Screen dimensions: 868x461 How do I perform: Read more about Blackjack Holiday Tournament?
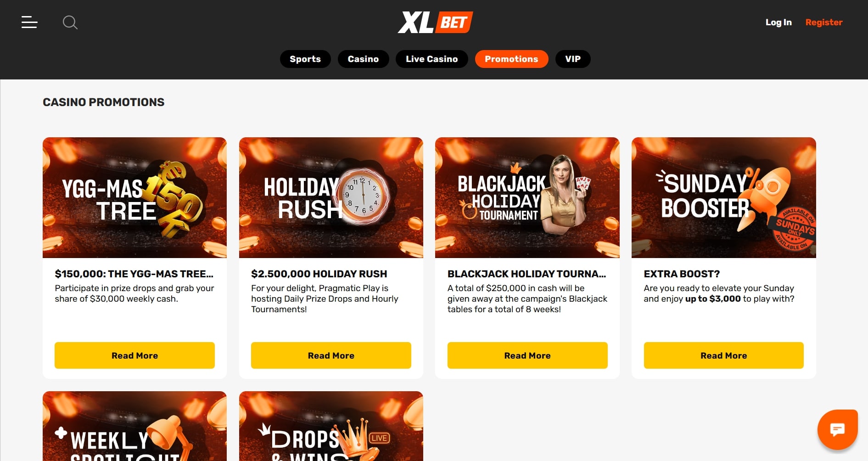pyautogui.click(x=527, y=355)
